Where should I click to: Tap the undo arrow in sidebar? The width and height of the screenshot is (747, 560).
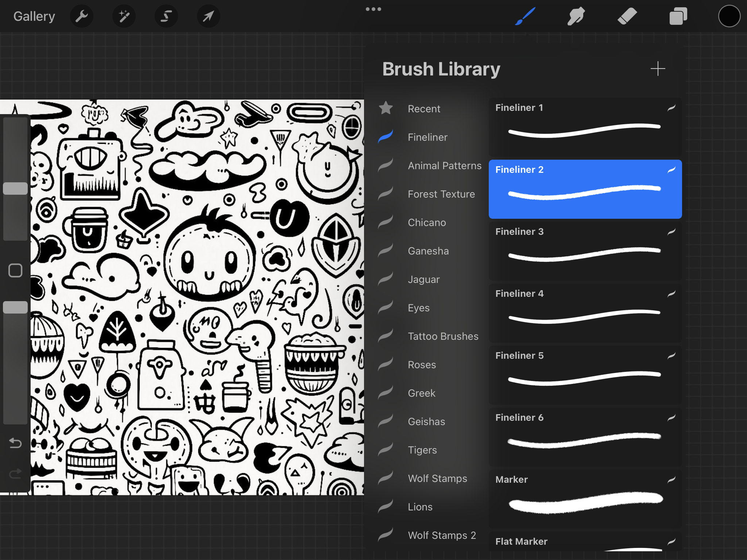(15, 443)
